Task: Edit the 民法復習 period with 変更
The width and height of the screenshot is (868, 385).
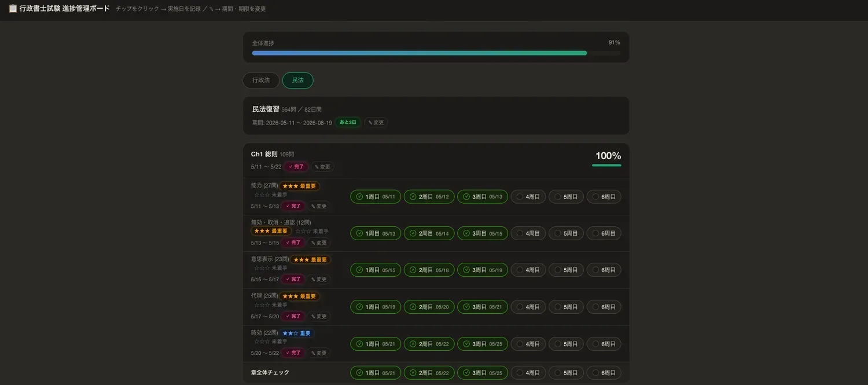Action: (376, 123)
